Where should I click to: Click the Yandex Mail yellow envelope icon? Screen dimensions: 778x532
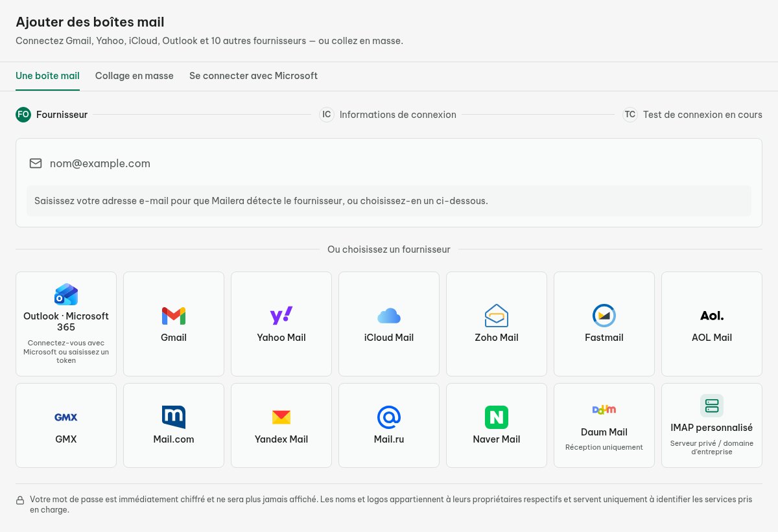281,417
